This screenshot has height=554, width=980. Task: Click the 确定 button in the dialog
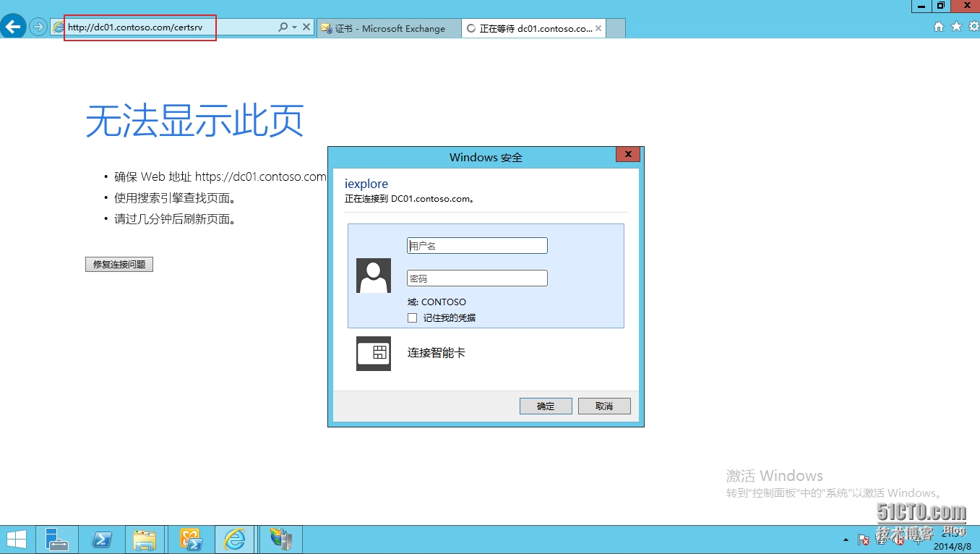coord(545,406)
